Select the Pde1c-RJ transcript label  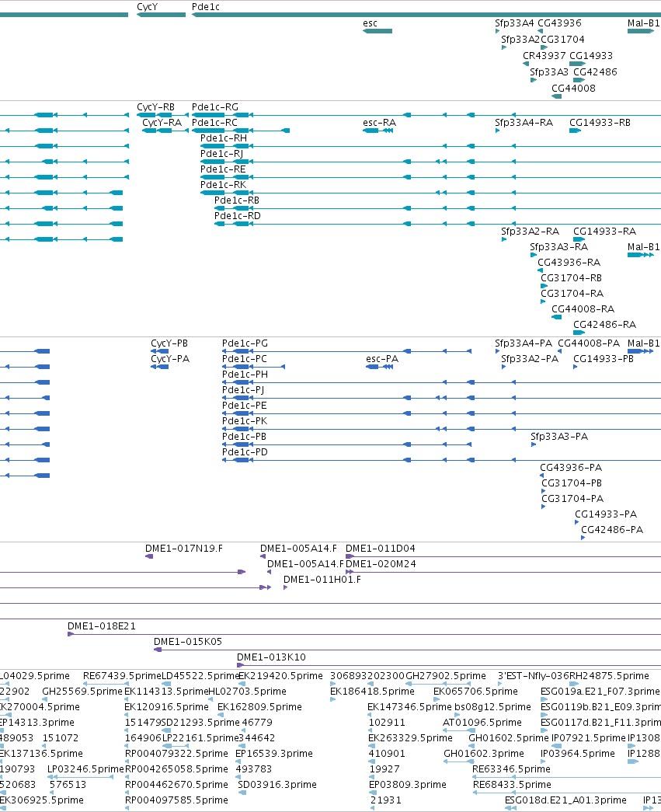221,153
